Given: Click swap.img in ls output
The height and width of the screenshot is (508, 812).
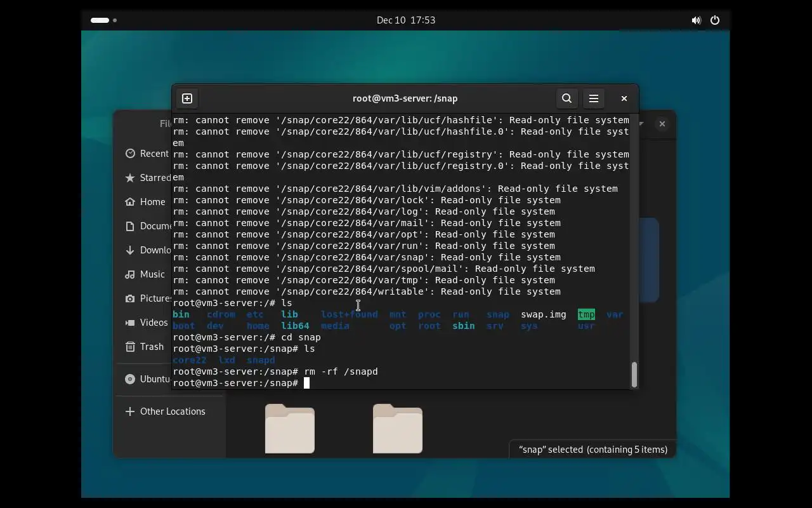Looking at the screenshot, I should (544, 314).
